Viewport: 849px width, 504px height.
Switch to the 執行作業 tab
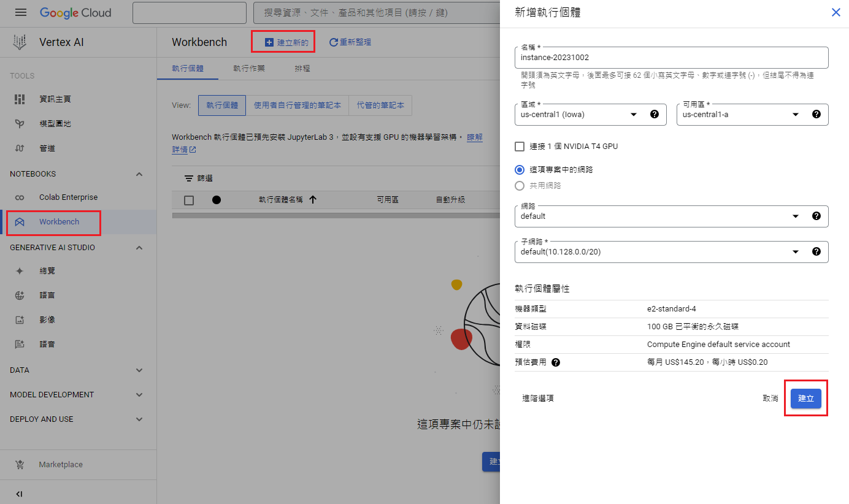[x=249, y=69]
